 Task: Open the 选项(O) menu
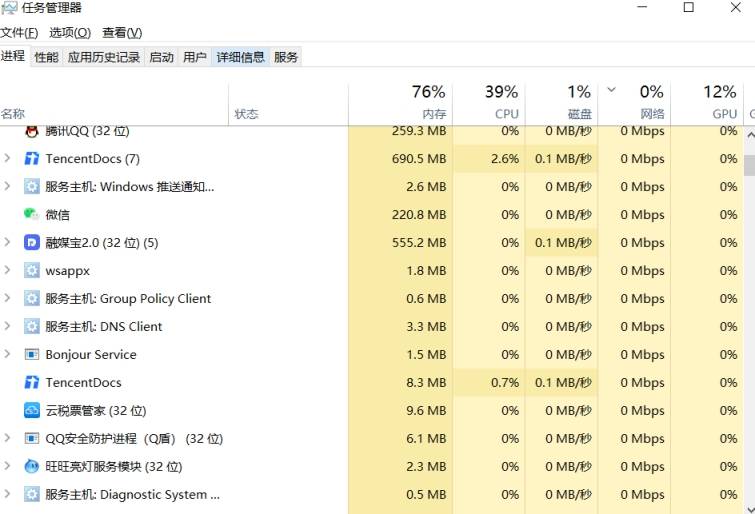click(70, 33)
